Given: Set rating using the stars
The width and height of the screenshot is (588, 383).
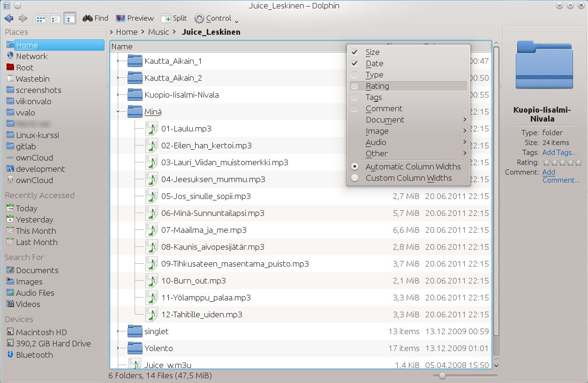Looking at the screenshot, I should [x=562, y=162].
